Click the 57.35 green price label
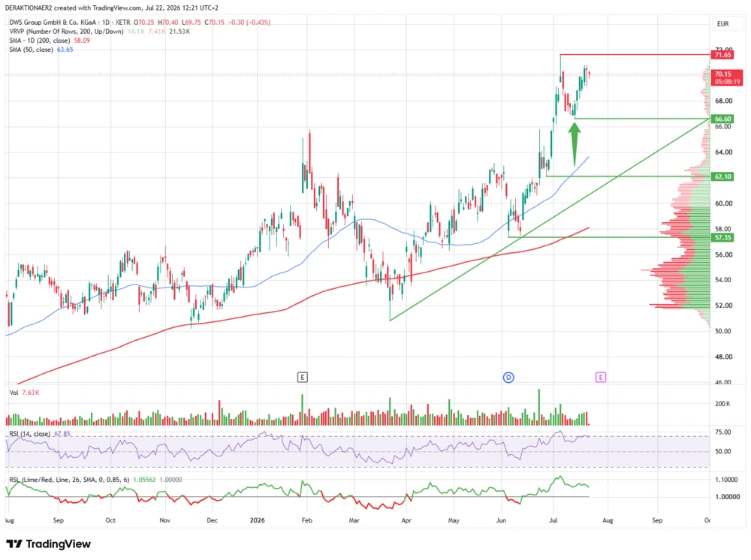The image size is (751, 560). coord(722,237)
